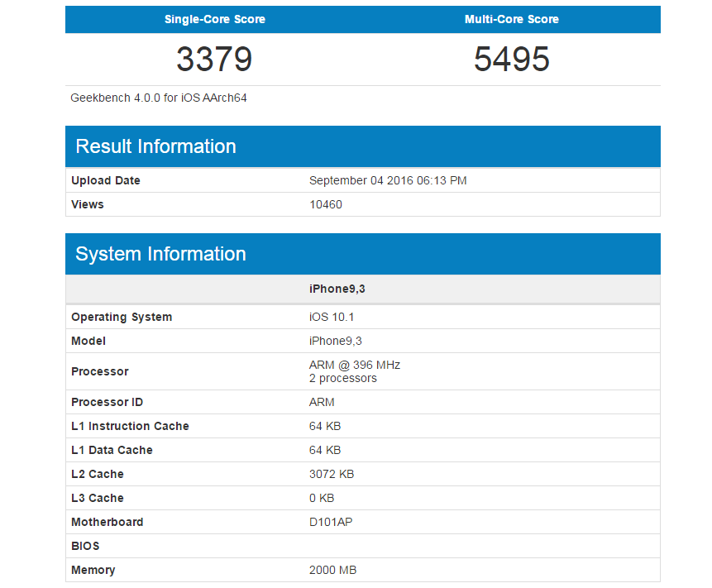Click the Multi-Core Score heading
Image resolution: width=712 pixels, height=588 pixels.
tap(512, 20)
